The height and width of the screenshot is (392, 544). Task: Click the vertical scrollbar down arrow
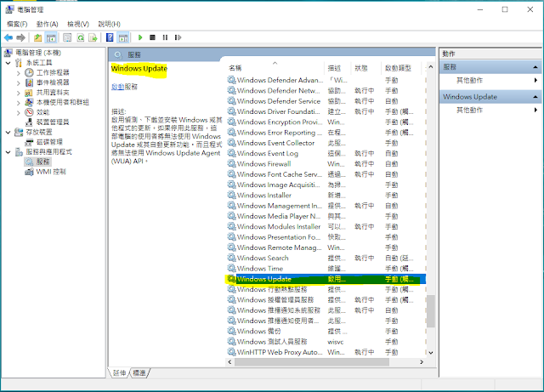[x=431, y=353]
